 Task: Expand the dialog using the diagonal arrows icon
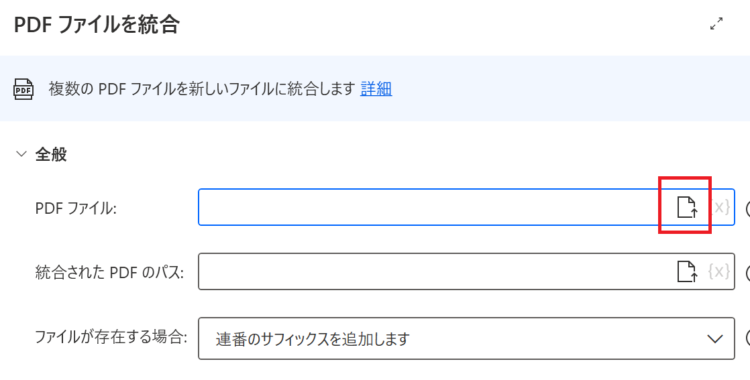point(716,24)
